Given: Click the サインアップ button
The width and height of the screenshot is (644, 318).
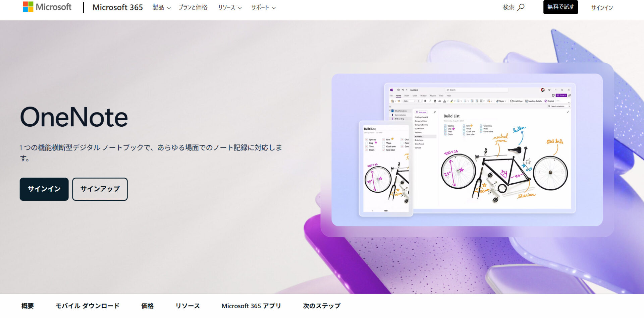Looking at the screenshot, I should pyautogui.click(x=100, y=189).
